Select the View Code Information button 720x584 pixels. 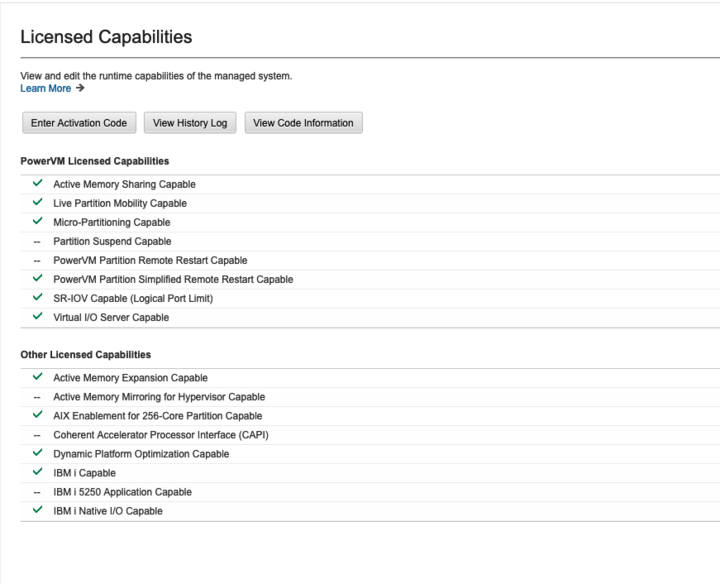(x=304, y=123)
